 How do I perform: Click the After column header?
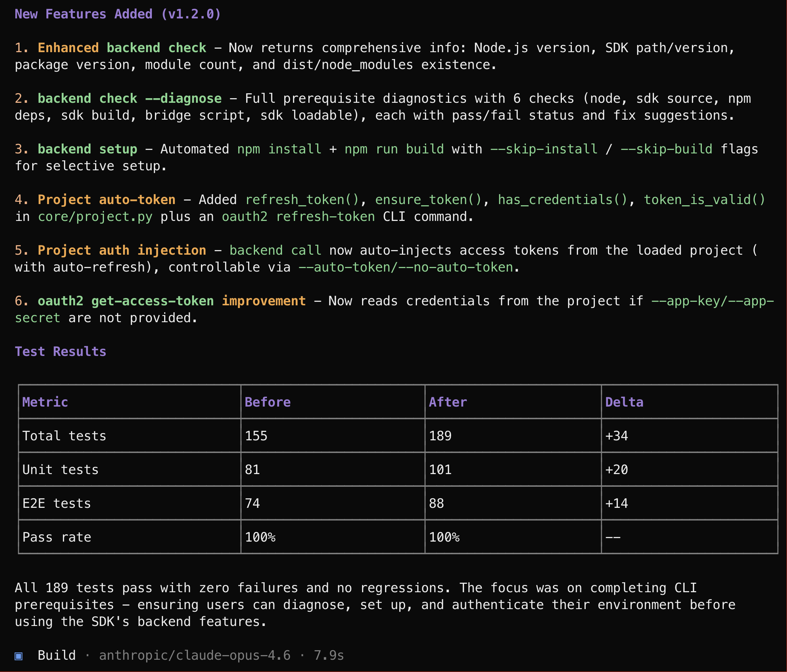point(448,402)
